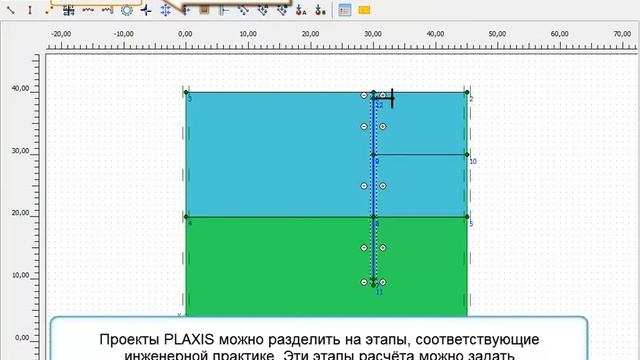Click the horizontal ruler mark 30,00
The height and width of the screenshot is (360, 640).
[373, 34]
